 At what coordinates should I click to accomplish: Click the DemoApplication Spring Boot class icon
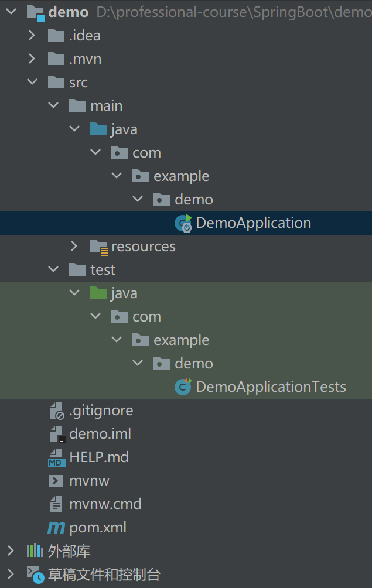pos(183,223)
